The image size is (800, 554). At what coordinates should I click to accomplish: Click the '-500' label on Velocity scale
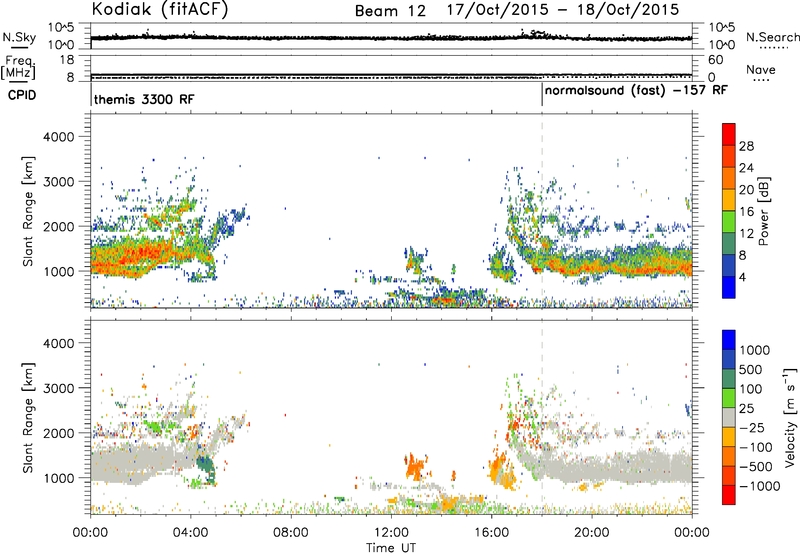coord(756,466)
